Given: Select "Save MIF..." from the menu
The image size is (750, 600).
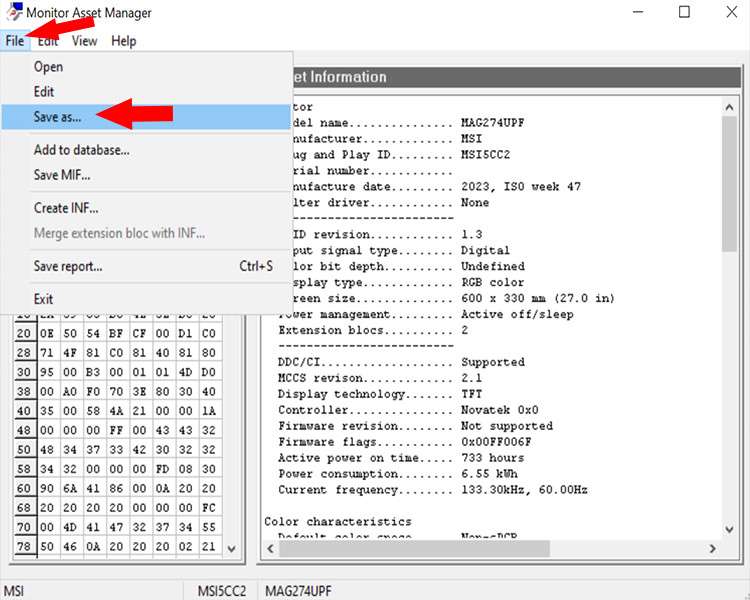Looking at the screenshot, I should (62, 175).
